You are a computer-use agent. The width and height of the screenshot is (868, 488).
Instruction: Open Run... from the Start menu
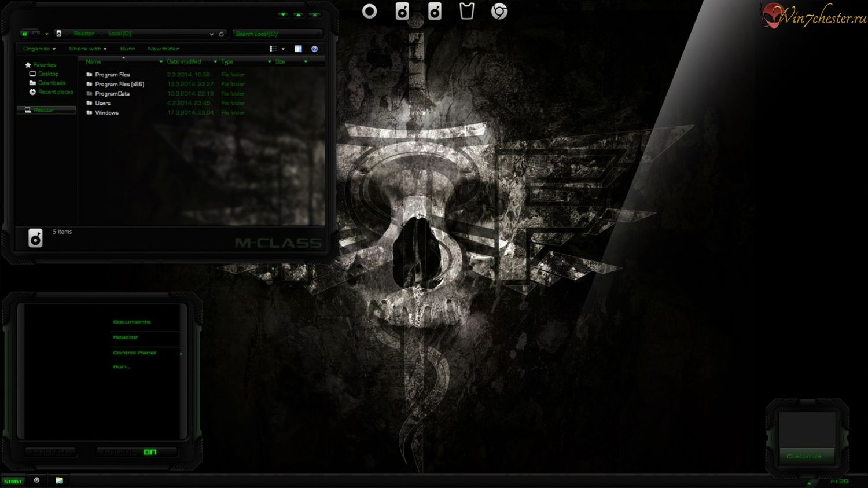[122, 367]
